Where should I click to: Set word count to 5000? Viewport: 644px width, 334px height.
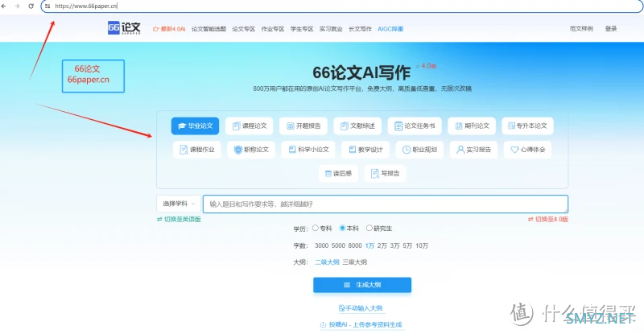click(338, 245)
